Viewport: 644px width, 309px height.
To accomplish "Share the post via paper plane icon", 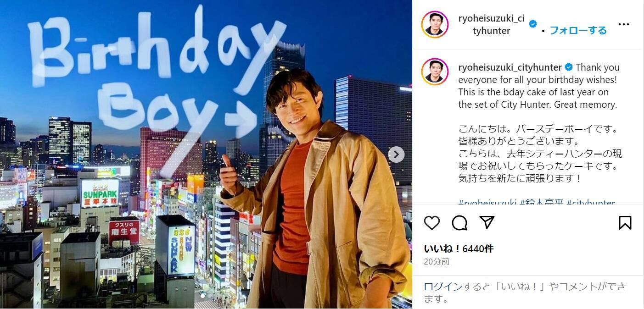I will (x=487, y=222).
